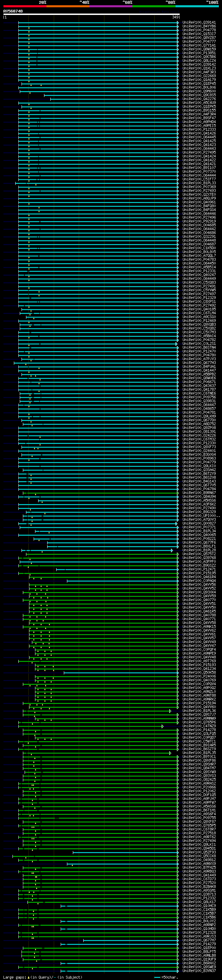Select the UniRef100_B1PL34 hit label
The width and height of the screenshot is (222, 980).
coord(199,531)
